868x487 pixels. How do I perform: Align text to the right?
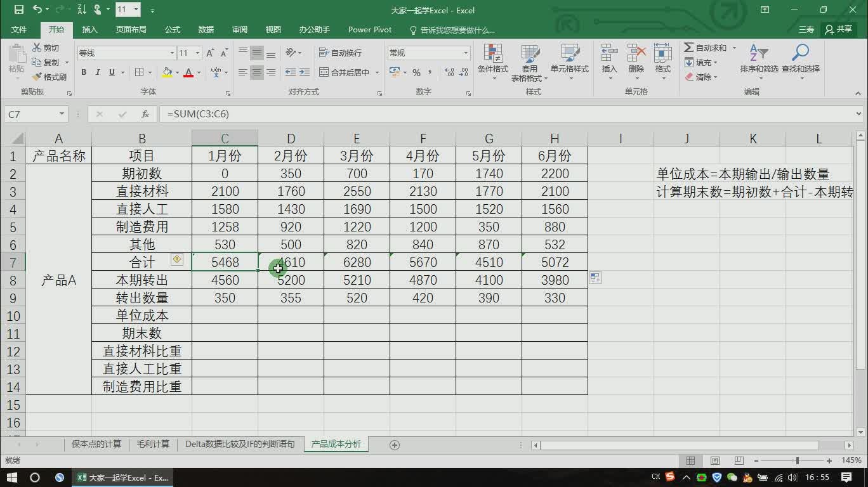[271, 72]
